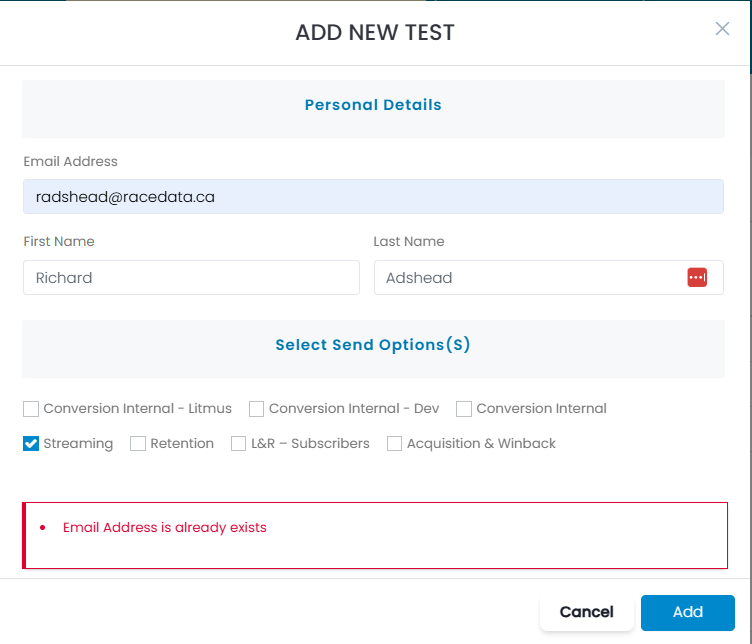Click the red password manager icon
This screenshot has height=644, width=752.
(697, 277)
